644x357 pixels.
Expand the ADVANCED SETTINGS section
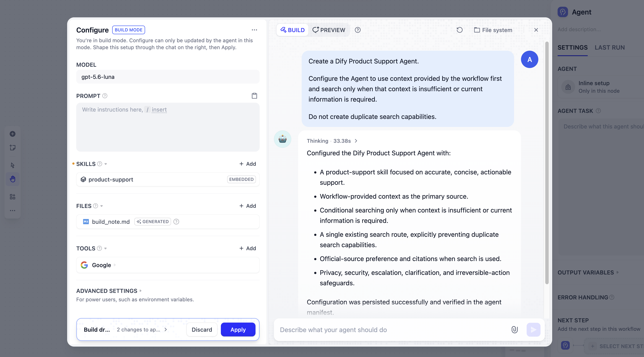tap(109, 291)
